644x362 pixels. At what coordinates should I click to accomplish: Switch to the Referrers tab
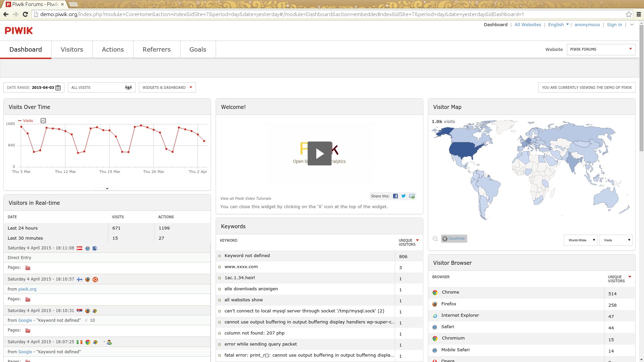157,50
